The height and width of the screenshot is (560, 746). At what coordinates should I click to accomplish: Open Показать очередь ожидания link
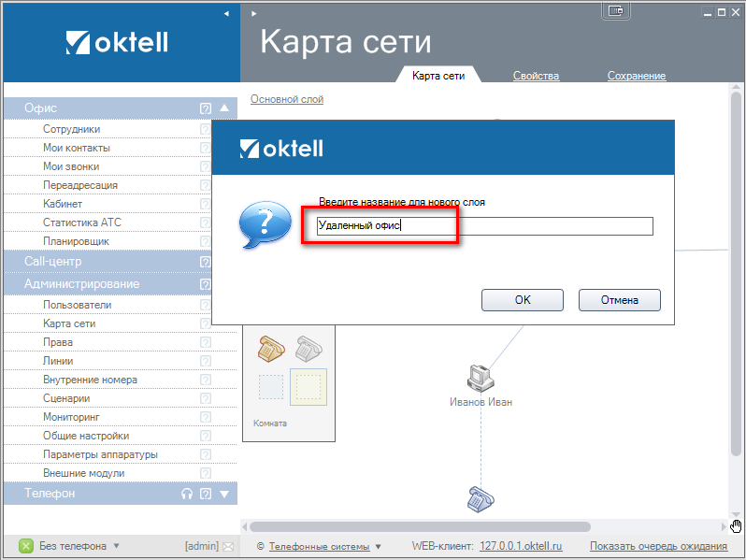(658, 546)
